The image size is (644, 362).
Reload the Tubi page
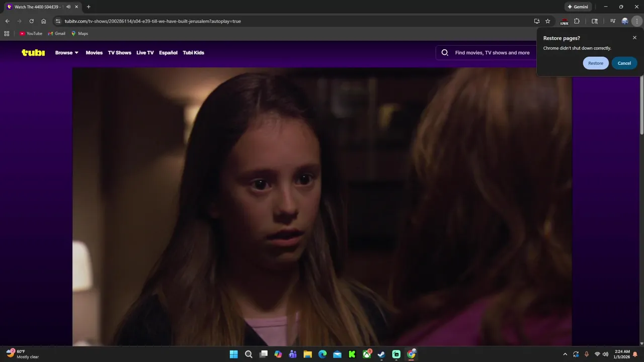[31, 21]
